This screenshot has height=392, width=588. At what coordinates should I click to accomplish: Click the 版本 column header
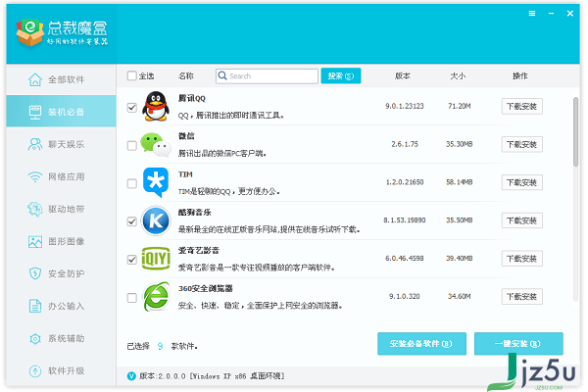point(403,75)
